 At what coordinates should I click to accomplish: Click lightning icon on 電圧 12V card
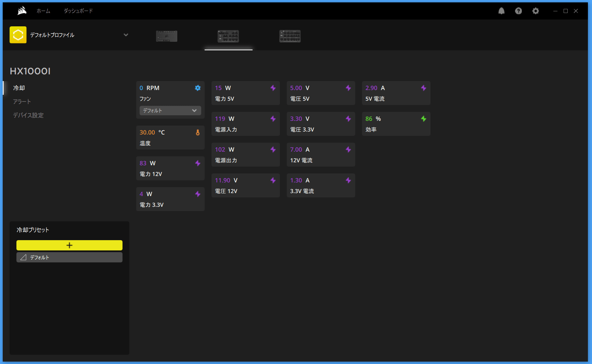[x=273, y=180]
